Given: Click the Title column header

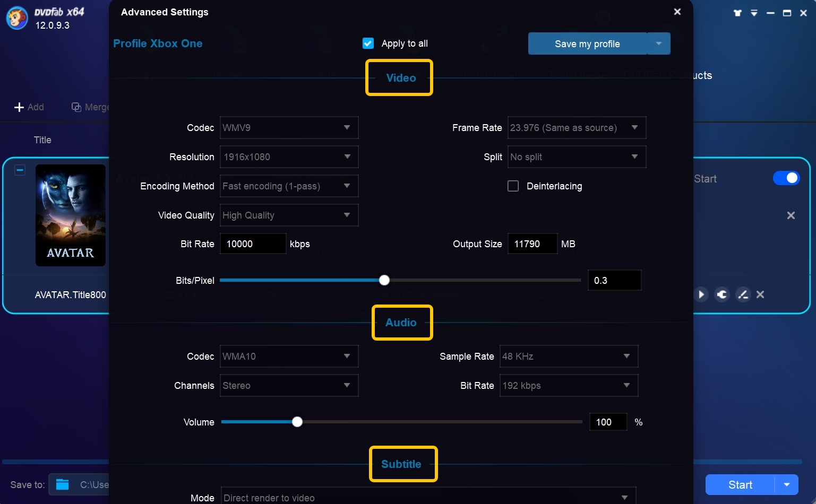Looking at the screenshot, I should [x=42, y=140].
